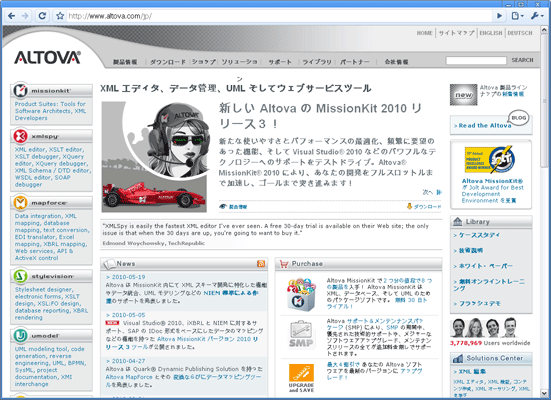
Task: Click the browser forward arrow
Action: (x=25, y=16)
